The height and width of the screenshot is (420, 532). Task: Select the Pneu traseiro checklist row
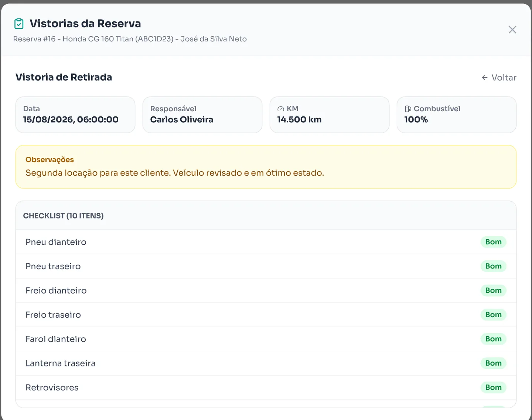pyautogui.click(x=266, y=266)
